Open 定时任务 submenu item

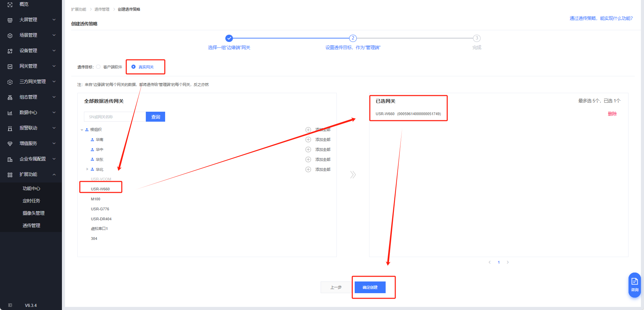pos(31,201)
